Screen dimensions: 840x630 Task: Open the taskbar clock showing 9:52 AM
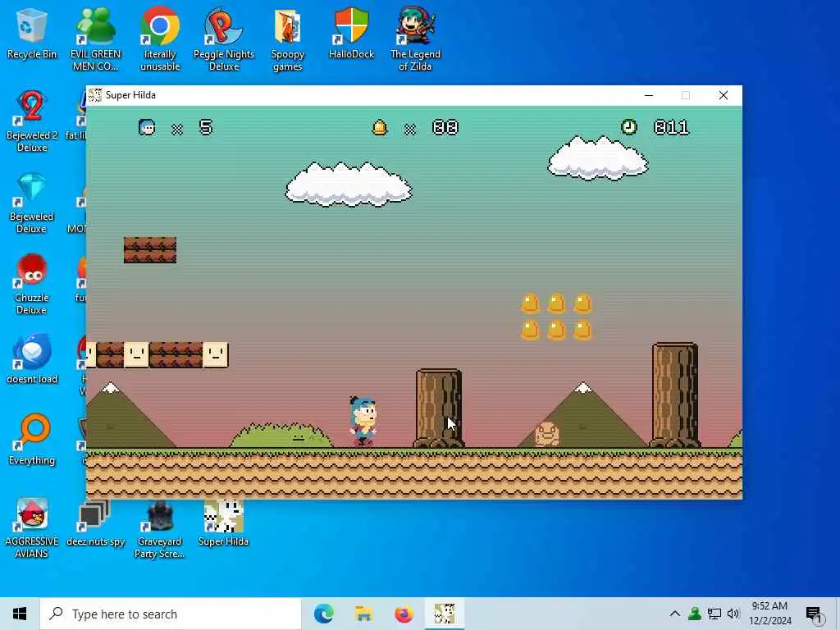[x=769, y=614]
